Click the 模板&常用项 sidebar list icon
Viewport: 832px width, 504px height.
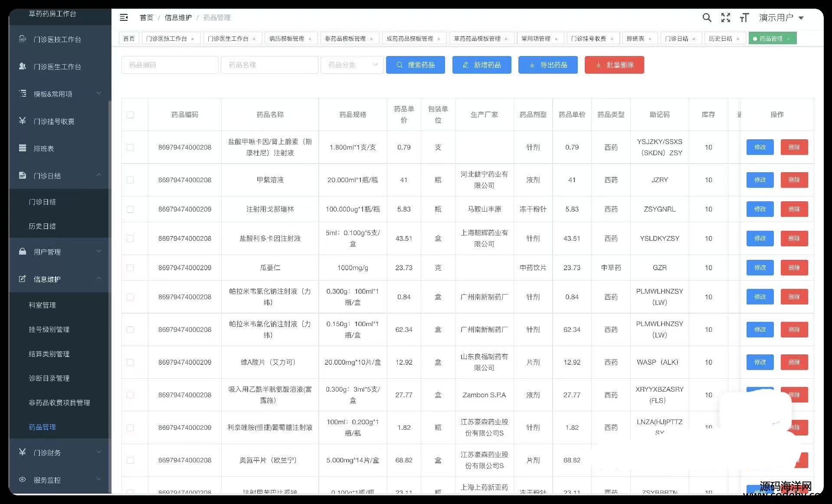23,94
